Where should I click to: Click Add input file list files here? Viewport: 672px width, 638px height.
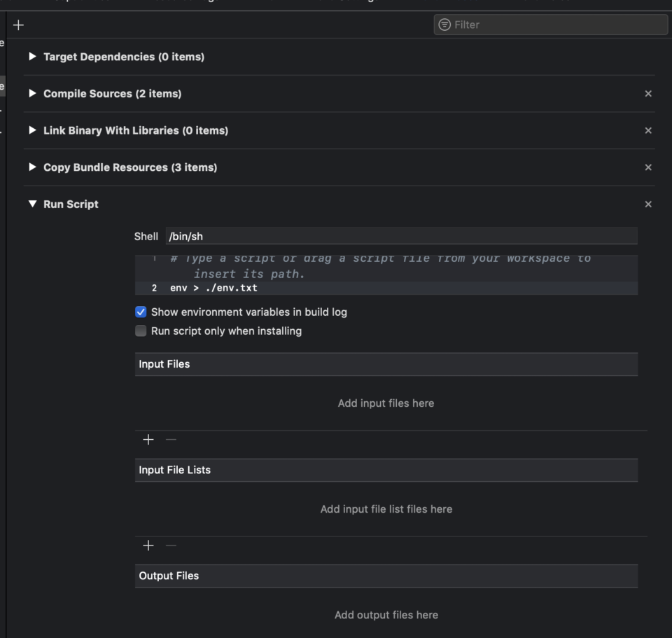(386, 509)
